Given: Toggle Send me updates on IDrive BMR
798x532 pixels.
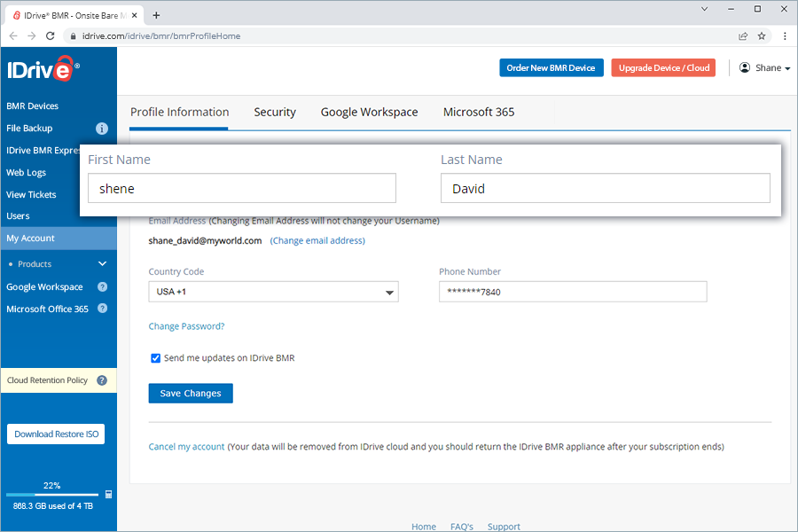Looking at the screenshot, I should [x=156, y=358].
